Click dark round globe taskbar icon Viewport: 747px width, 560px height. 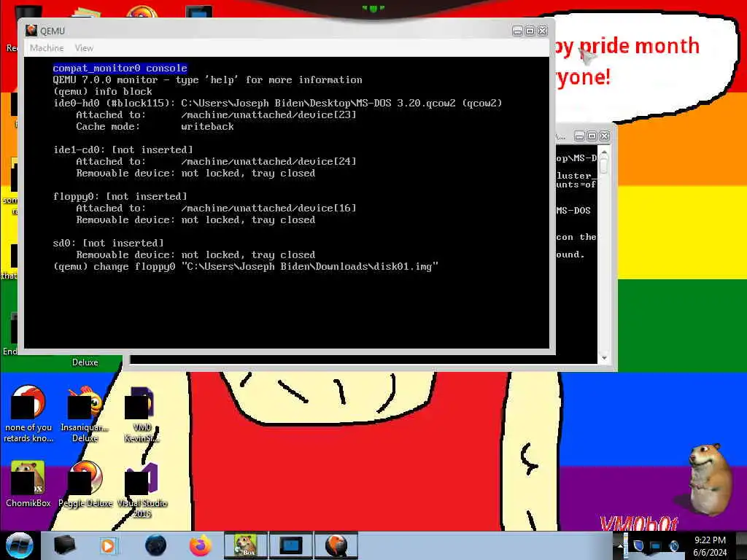click(x=155, y=545)
